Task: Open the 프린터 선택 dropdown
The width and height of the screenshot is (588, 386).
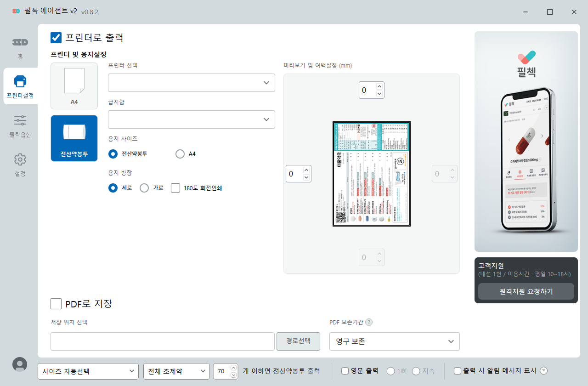Action: click(x=191, y=82)
